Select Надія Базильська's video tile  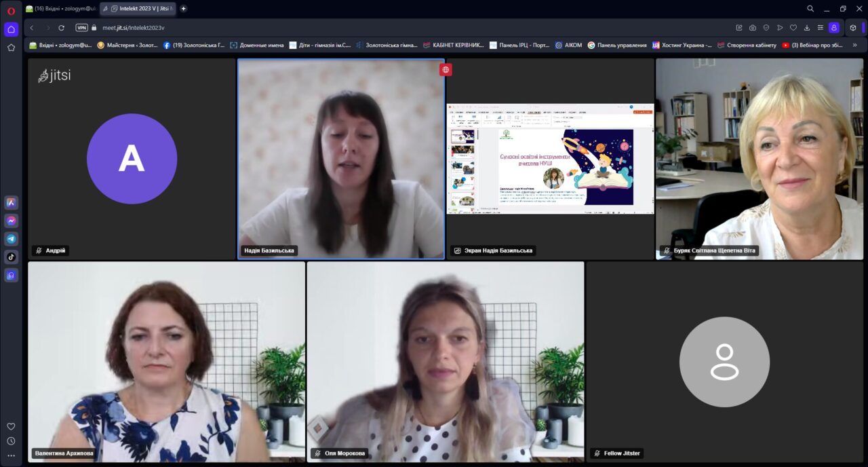point(341,159)
